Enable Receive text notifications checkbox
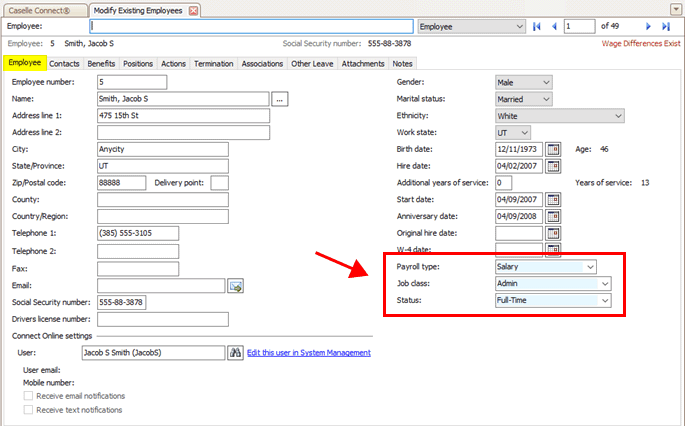Screen dimensions: 685x426 click(x=28, y=410)
